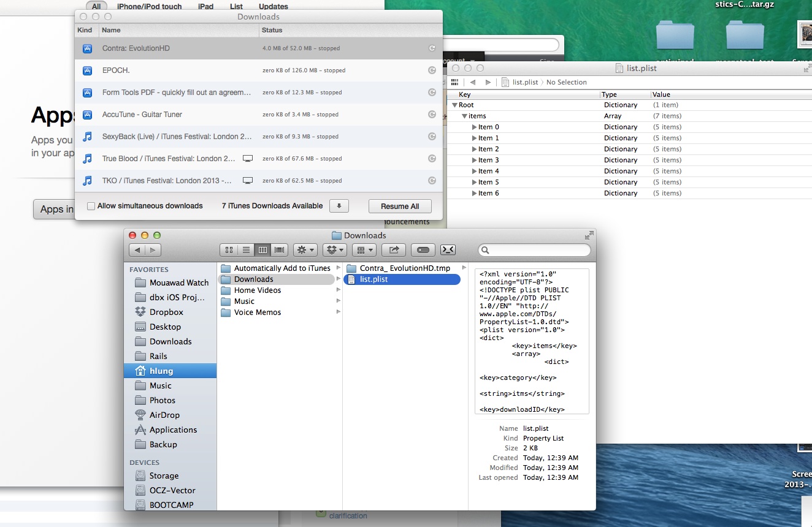Switch Finder to list view
812x527 pixels.
point(246,250)
